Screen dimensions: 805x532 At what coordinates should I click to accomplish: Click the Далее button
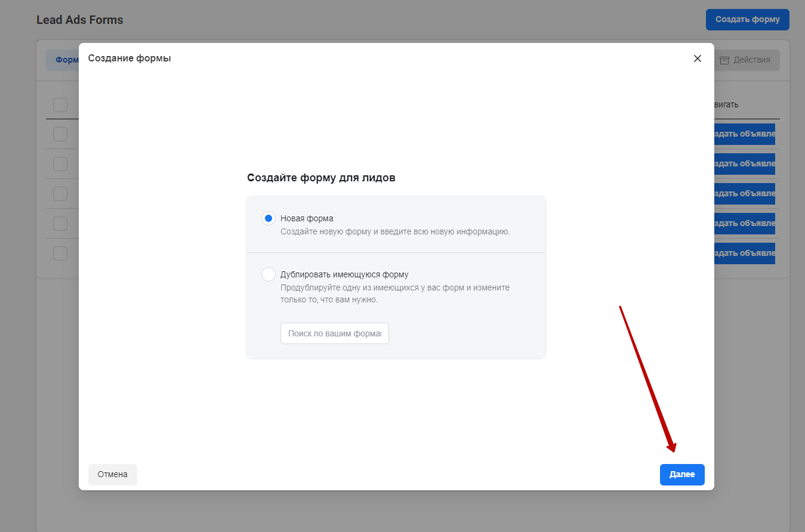click(x=682, y=475)
